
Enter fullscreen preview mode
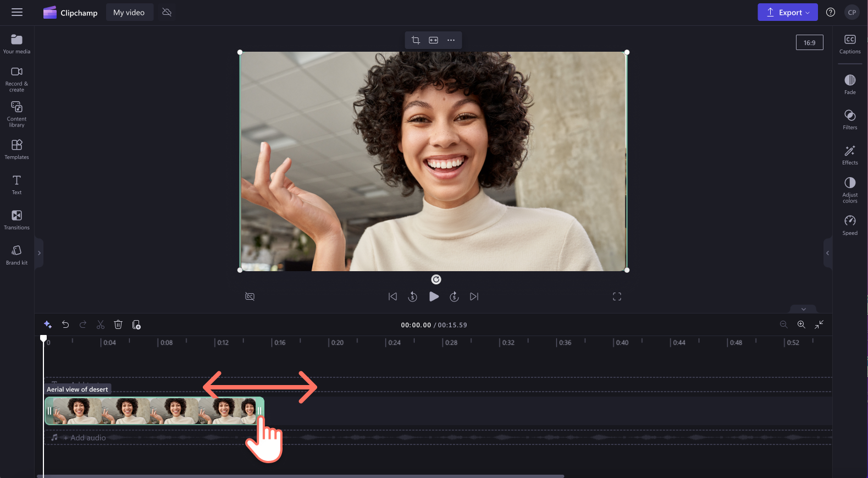[x=617, y=296]
